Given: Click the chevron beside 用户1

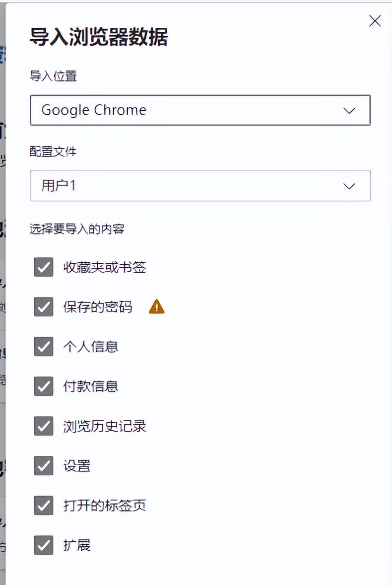Looking at the screenshot, I should (349, 186).
